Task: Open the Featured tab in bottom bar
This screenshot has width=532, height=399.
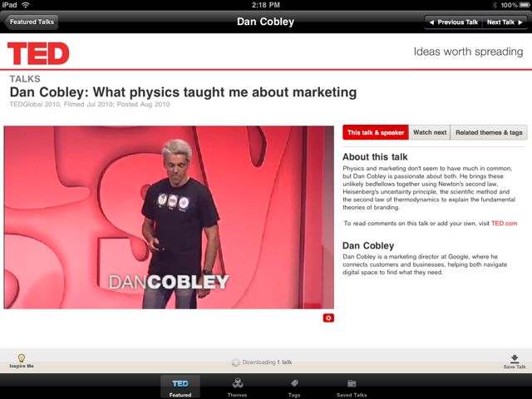Action: [180, 387]
